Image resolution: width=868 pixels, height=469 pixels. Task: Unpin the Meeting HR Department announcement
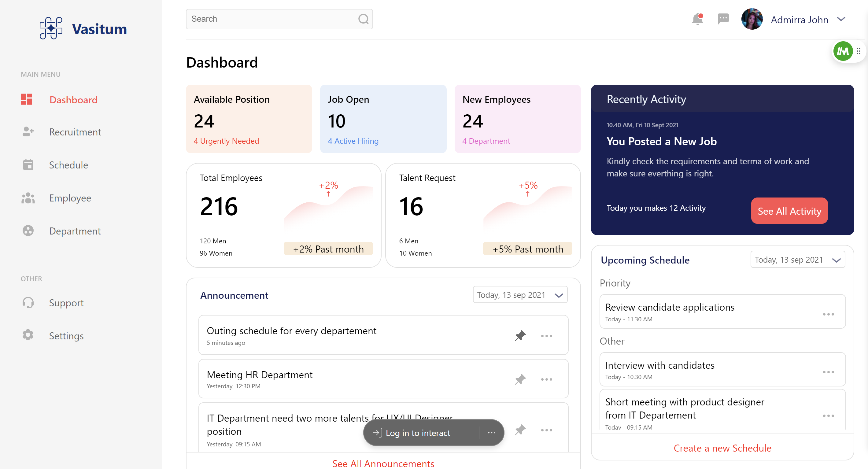click(520, 379)
